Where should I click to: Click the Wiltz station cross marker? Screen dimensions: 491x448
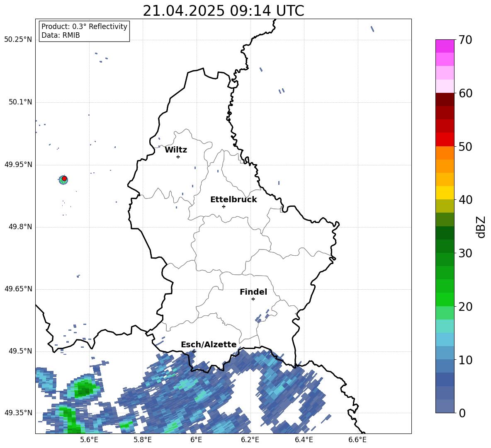point(178,157)
